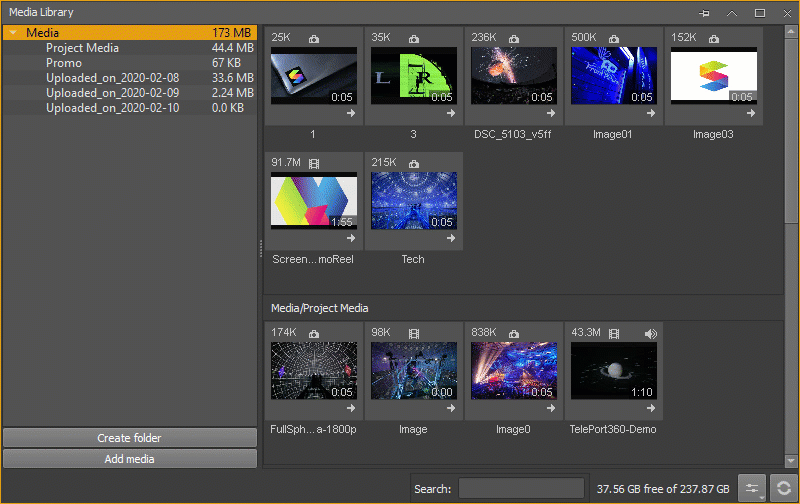Open the view settings sliders button
800x504 pixels.
point(752,488)
